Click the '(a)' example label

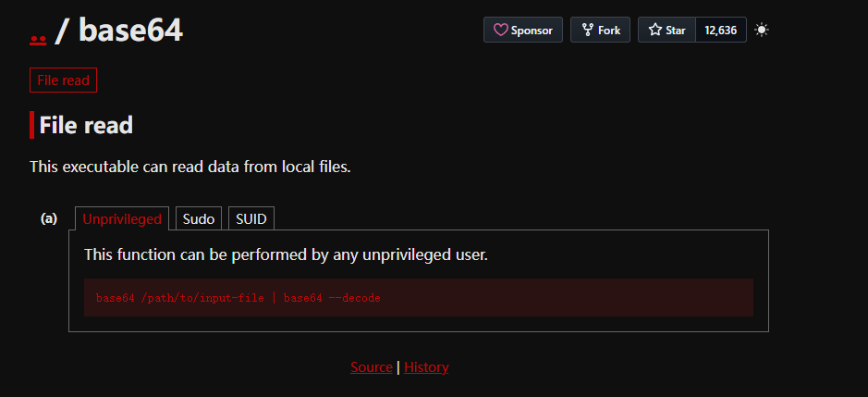pyautogui.click(x=49, y=218)
